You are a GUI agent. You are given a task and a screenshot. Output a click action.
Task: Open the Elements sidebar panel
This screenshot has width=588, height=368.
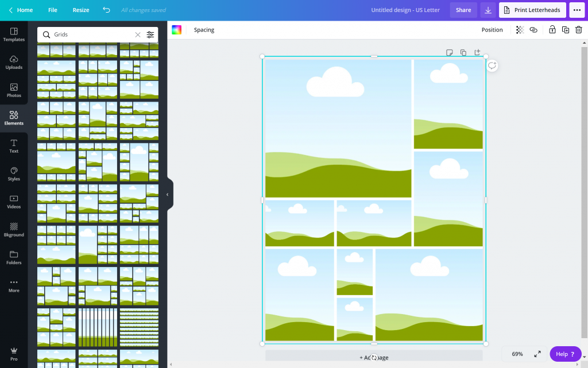click(14, 118)
